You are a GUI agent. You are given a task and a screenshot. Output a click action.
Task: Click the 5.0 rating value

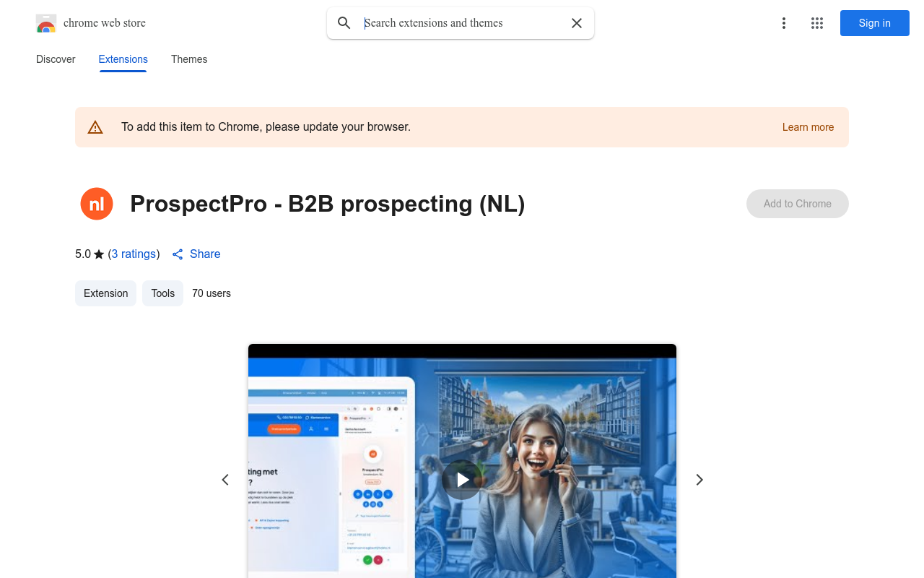pyautogui.click(x=83, y=254)
